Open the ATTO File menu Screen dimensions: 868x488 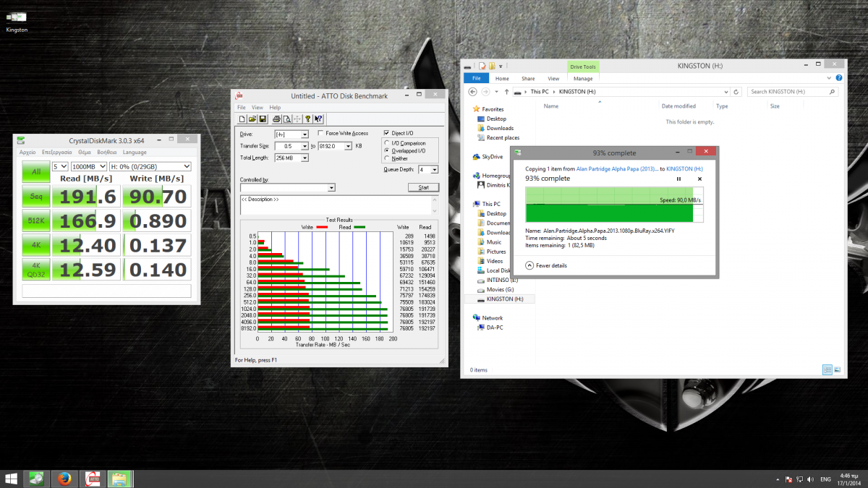coord(242,107)
